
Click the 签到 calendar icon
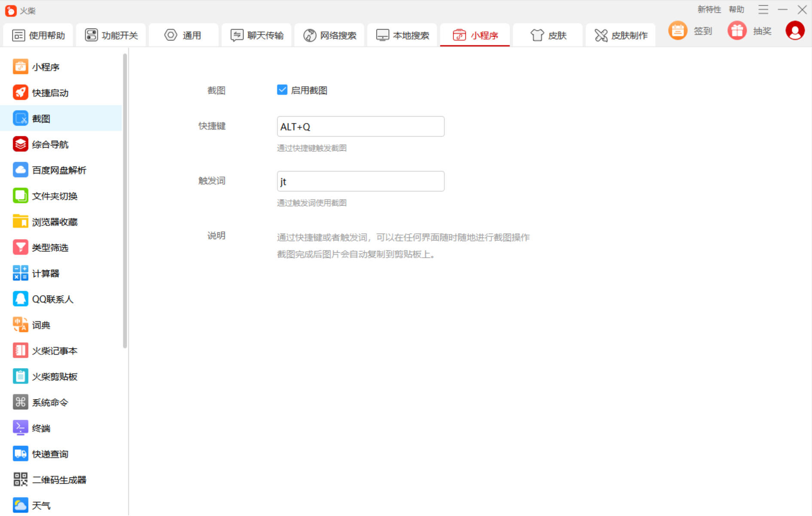[678, 31]
